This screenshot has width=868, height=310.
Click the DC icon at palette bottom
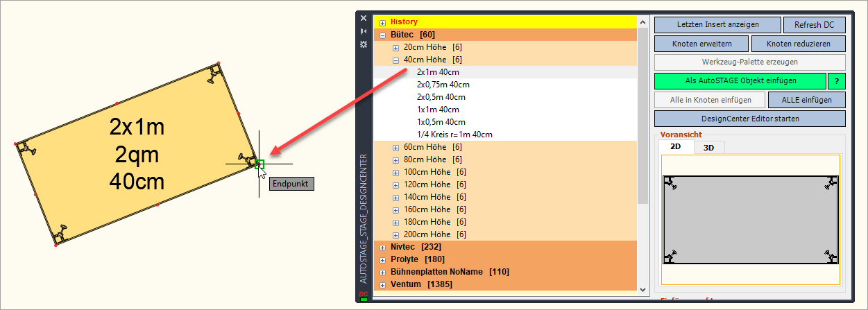[363, 295]
